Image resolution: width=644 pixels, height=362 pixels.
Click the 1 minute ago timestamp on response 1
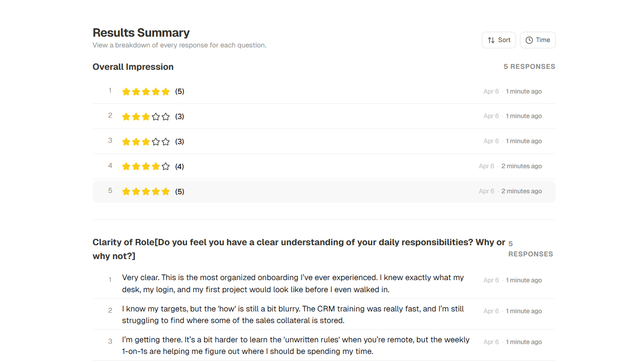[524, 91]
